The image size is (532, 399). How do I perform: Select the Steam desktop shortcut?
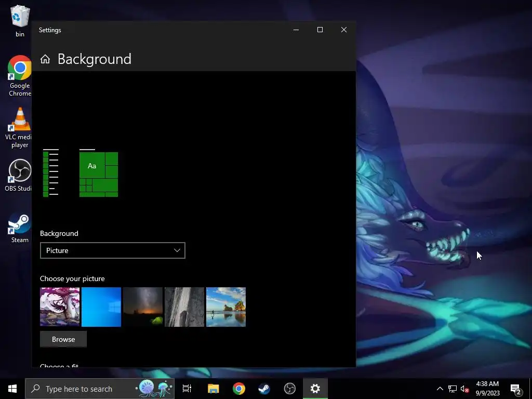pos(20,228)
